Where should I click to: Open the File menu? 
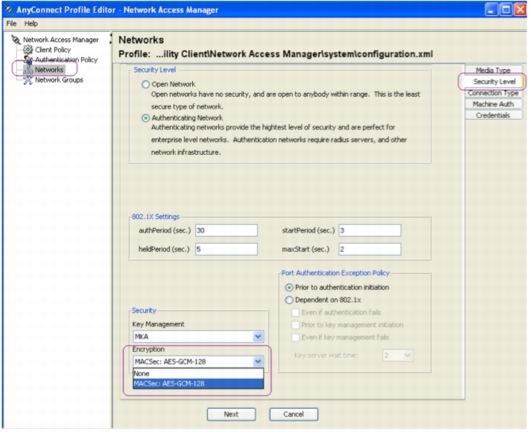click(11, 24)
